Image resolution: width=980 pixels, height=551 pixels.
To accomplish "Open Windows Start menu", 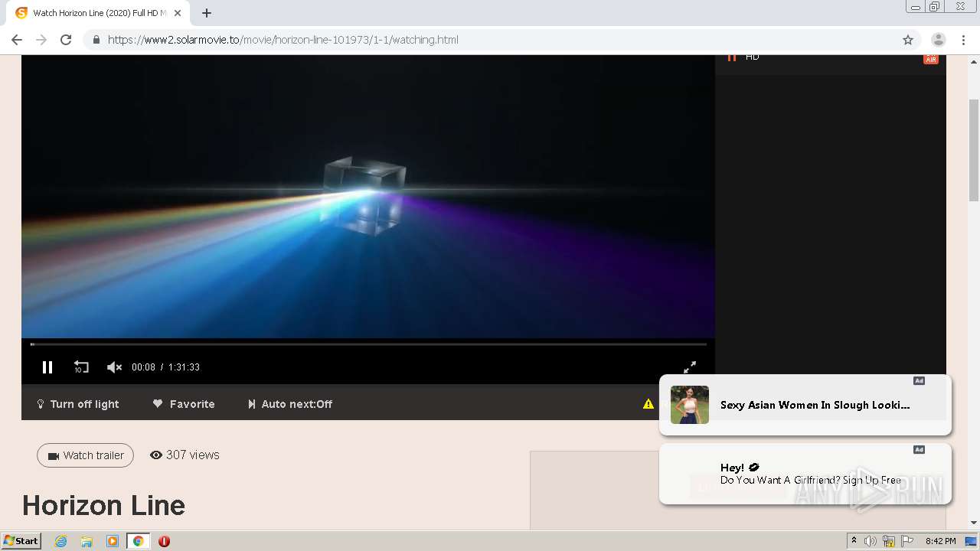I will click(x=21, y=541).
